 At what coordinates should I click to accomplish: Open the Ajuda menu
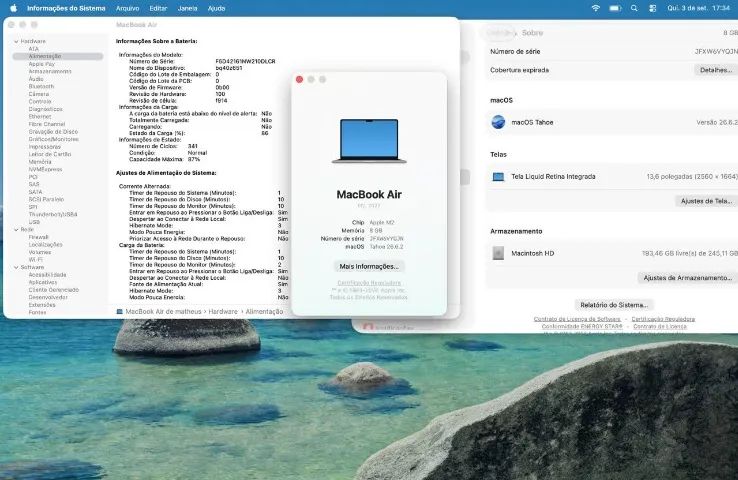tap(217, 8)
